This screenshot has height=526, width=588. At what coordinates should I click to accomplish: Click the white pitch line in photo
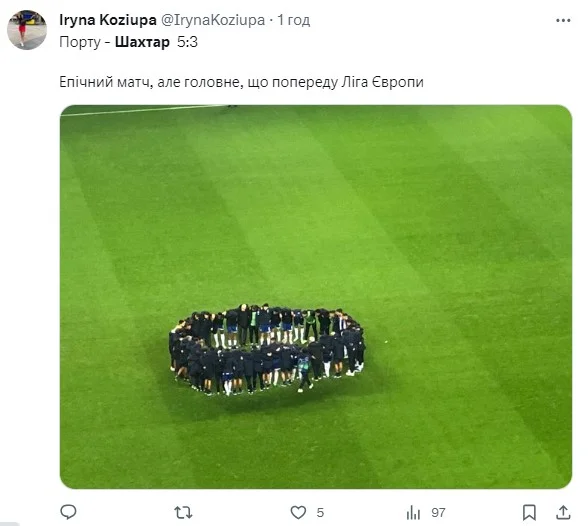[x=144, y=110]
